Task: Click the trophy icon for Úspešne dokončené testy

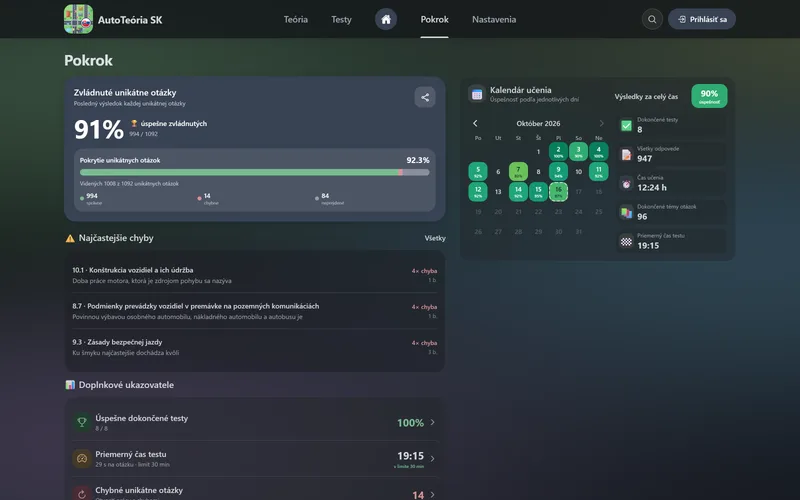Action: click(x=82, y=422)
